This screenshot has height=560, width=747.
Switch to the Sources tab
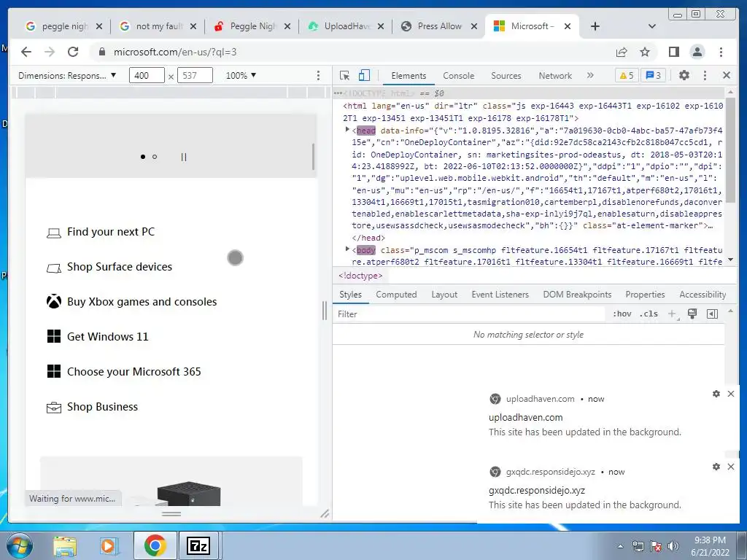pyautogui.click(x=506, y=75)
